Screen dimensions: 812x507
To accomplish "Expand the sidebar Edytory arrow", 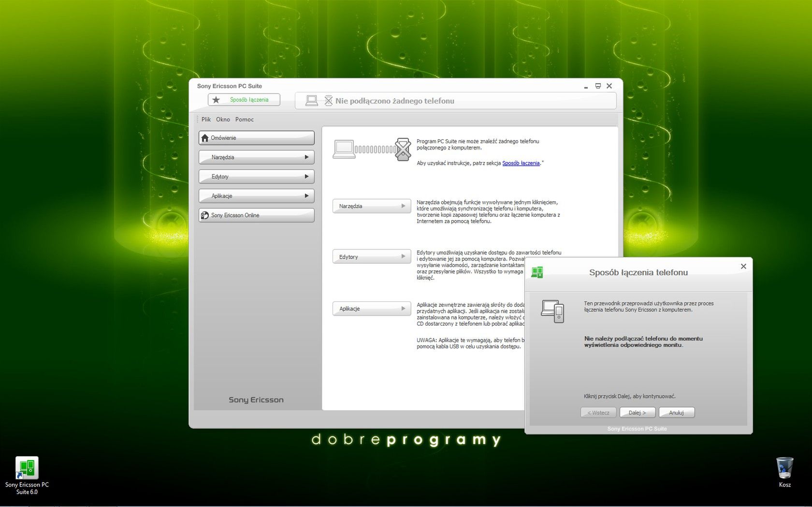I will 306,177.
